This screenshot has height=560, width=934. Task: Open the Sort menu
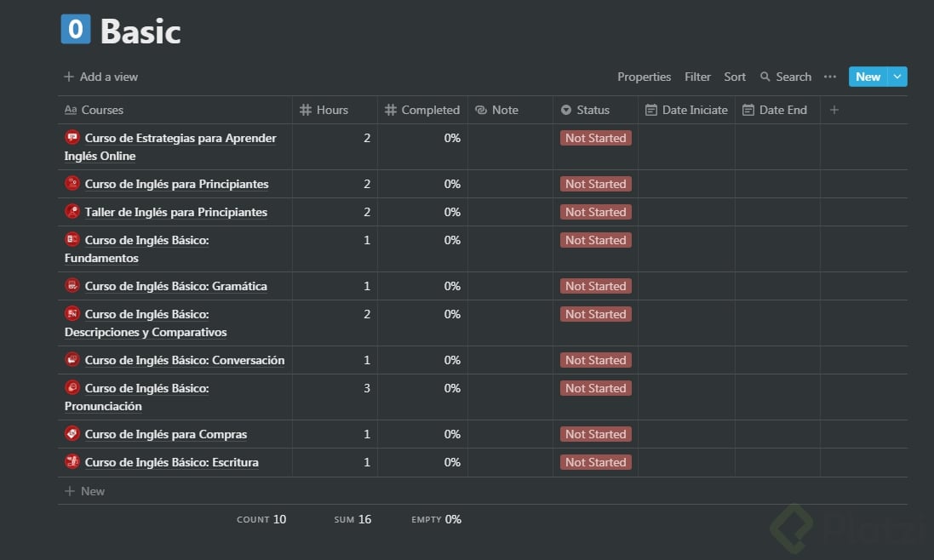[735, 77]
